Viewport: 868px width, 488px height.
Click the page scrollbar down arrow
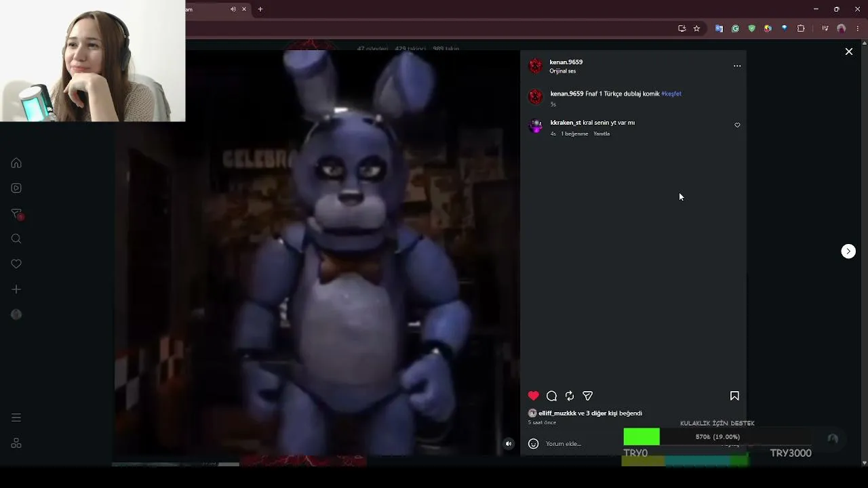click(x=864, y=463)
